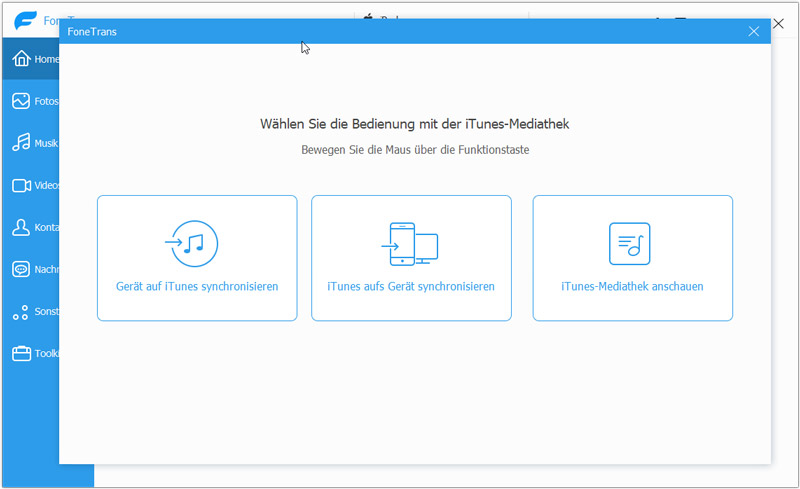Open the Kontakte person icon in the sidebar
This screenshot has height=489, width=800.
[21, 227]
